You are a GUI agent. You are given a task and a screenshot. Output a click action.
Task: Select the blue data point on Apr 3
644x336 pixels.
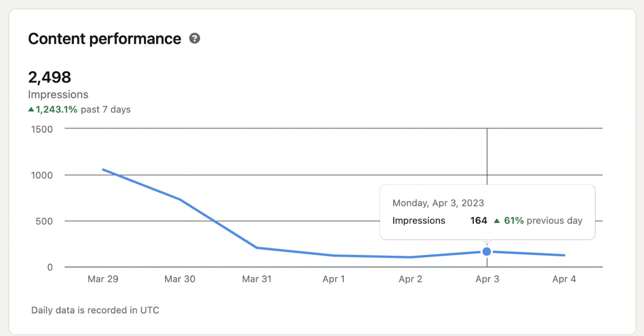(487, 251)
